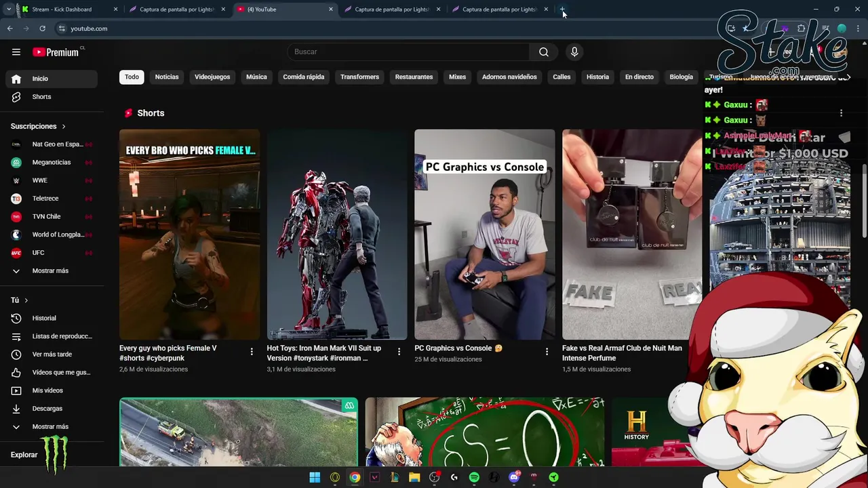
Task: Open Valorant from the taskbar
Action: click(374, 477)
